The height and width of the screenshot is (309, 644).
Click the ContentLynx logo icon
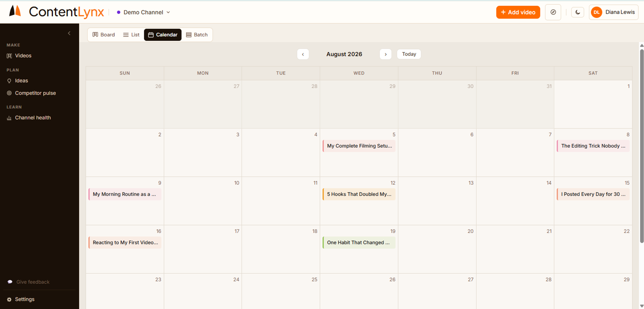coord(15,11)
